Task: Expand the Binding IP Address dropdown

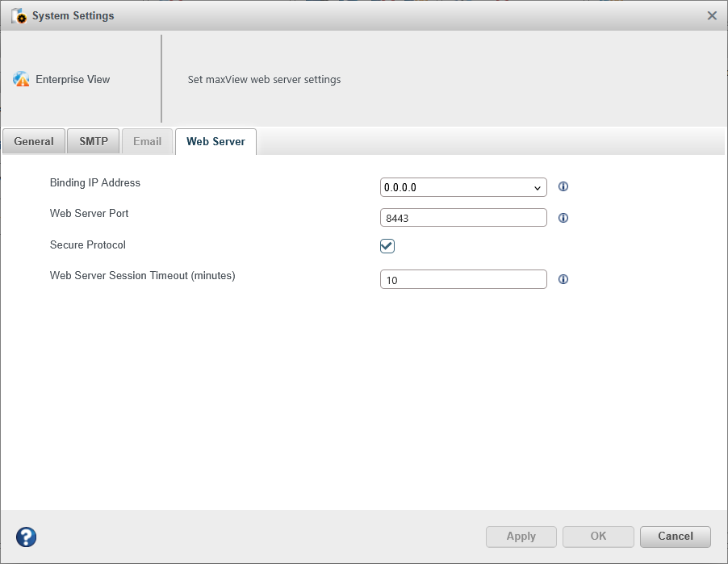Action: tap(463, 188)
